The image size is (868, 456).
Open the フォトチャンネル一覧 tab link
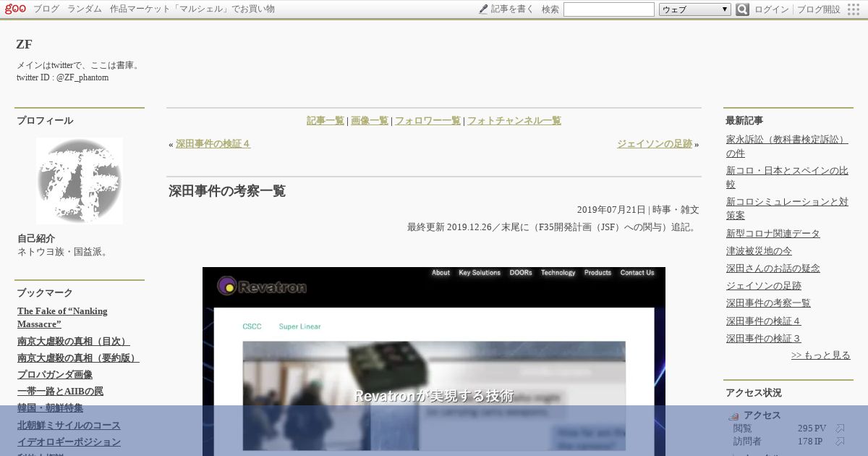click(x=514, y=121)
